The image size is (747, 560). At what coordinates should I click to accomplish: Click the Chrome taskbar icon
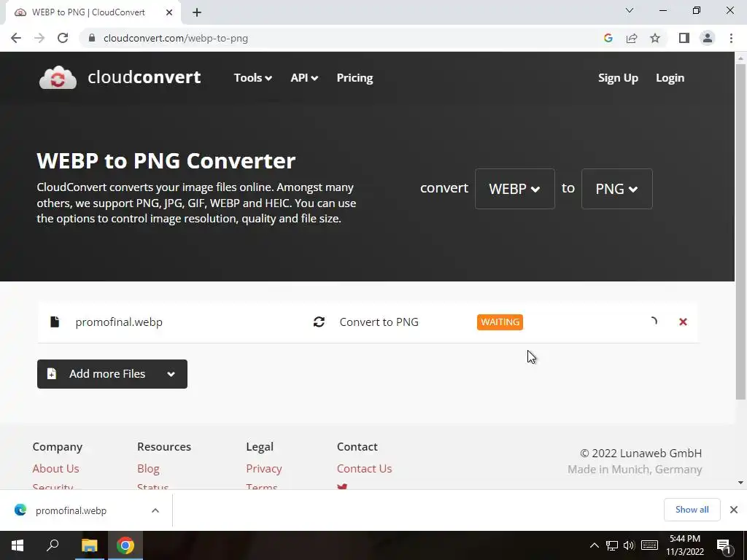tap(125, 545)
